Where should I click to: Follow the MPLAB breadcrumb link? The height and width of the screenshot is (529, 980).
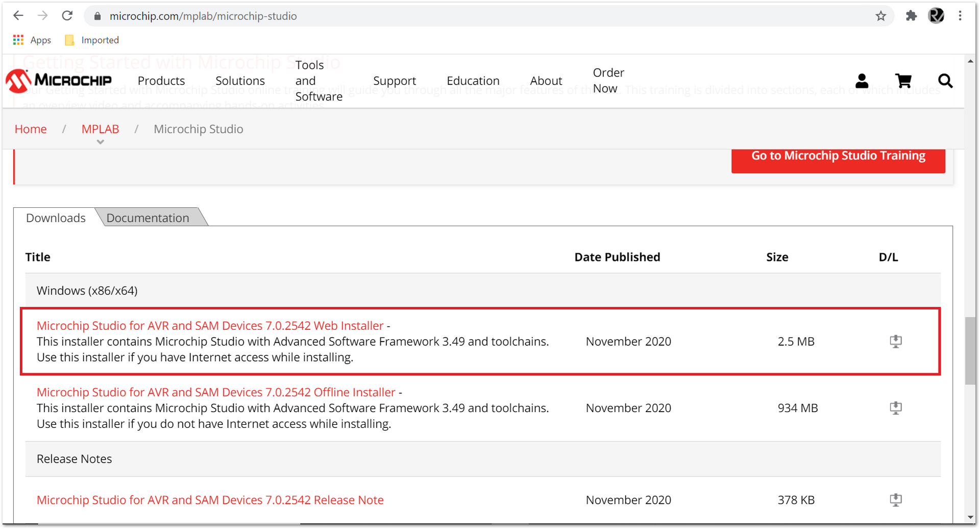coord(100,129)
